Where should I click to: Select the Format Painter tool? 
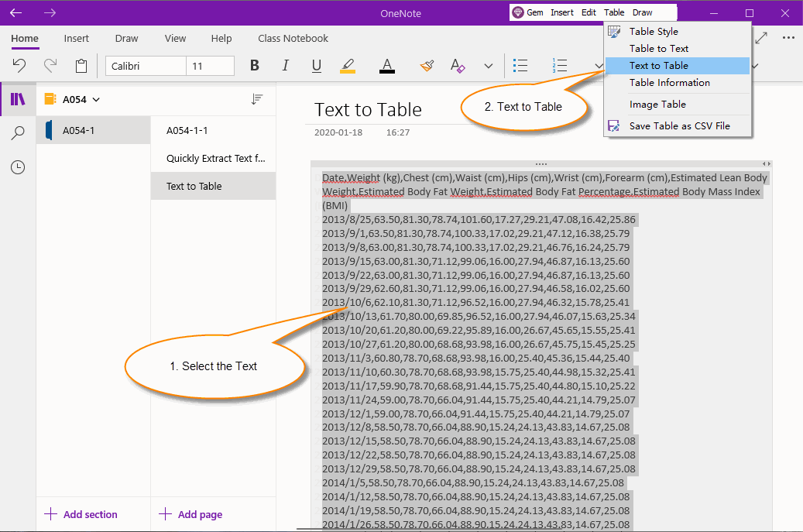(427, 66)
